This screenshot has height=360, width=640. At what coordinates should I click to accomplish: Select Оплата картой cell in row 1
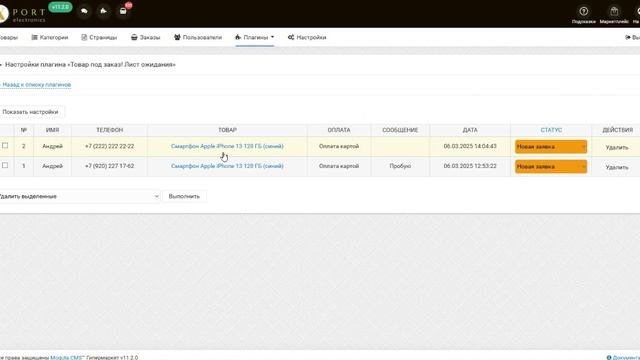[339, 166]
